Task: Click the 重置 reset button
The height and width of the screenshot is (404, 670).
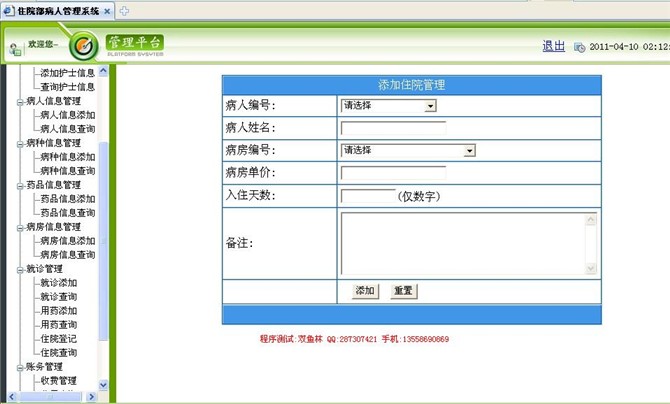Action: click(403, 291)
